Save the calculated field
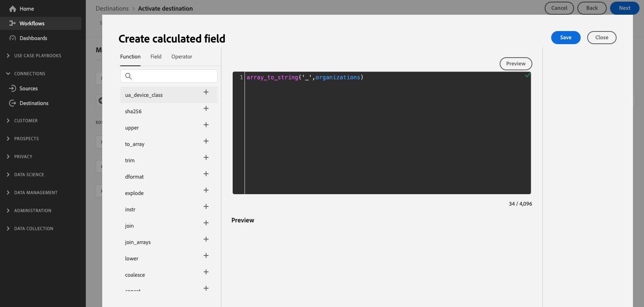Image resolution: width=644 pixels, height=307 pixels. [565, 38]
